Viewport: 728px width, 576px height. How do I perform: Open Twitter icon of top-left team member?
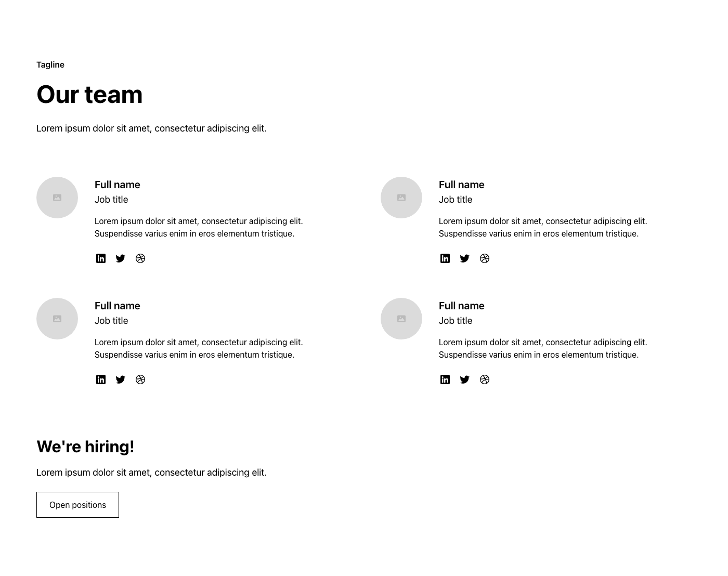click(121, 258)
